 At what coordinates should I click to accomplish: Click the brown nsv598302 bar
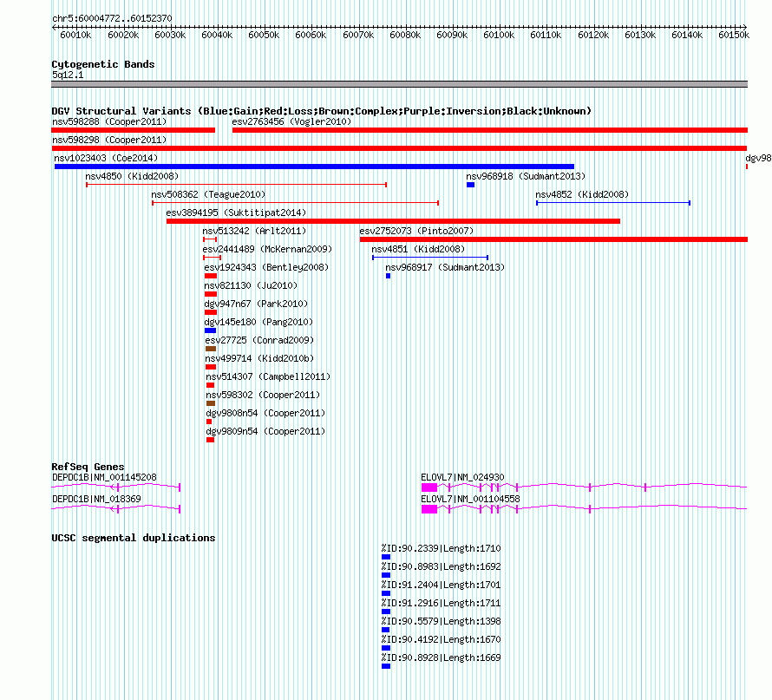211,403
